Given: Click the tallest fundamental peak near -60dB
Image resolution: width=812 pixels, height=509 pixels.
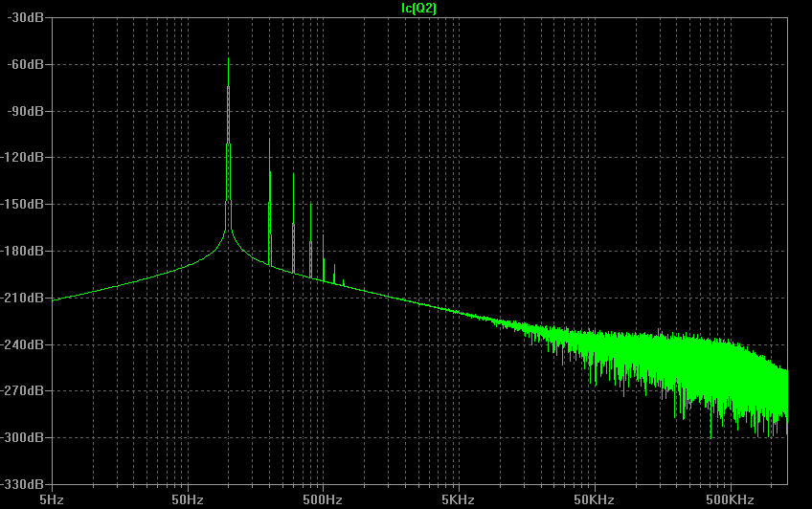Looking at the screenshot, I should click(228, 59).
